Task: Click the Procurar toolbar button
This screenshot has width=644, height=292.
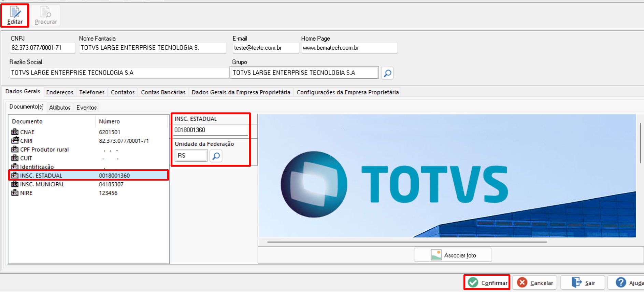Action: [x=46, y=16]
